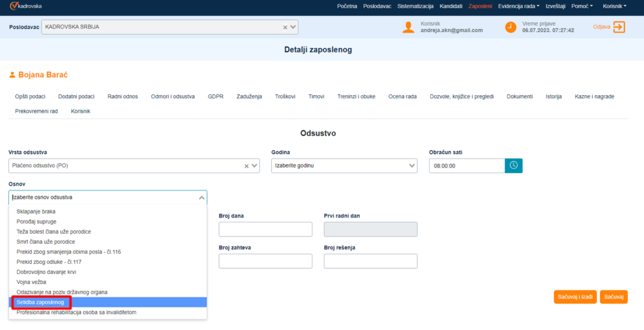Expand the Godina dropdown
644x330 pixels.
pyautogui.click(x=412, y=166)
